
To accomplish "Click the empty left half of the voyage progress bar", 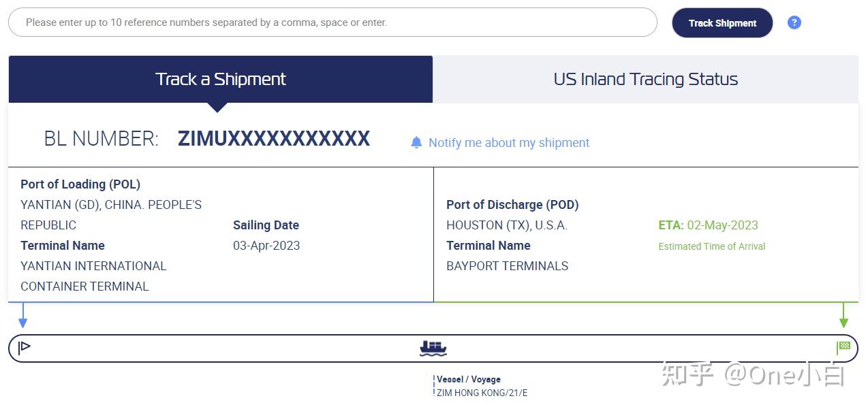I will pos(218,348).
